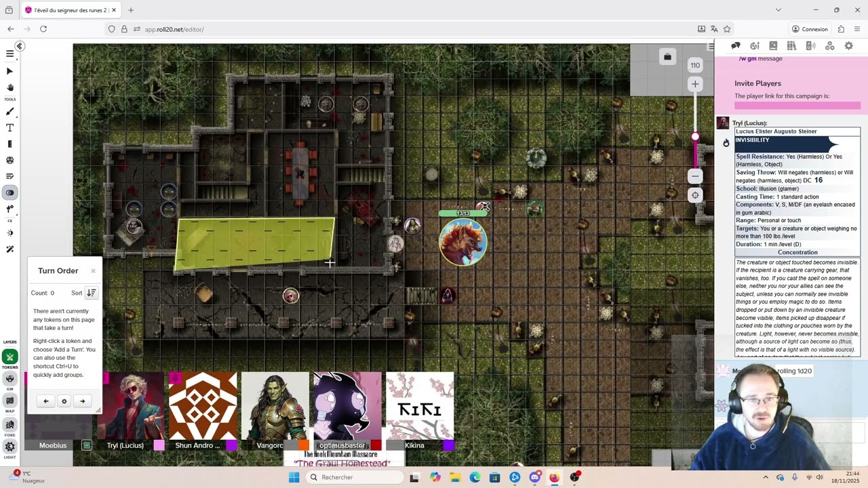Activate the Measure ruler tool
The image size is (868, 488).
click(9, 144)
